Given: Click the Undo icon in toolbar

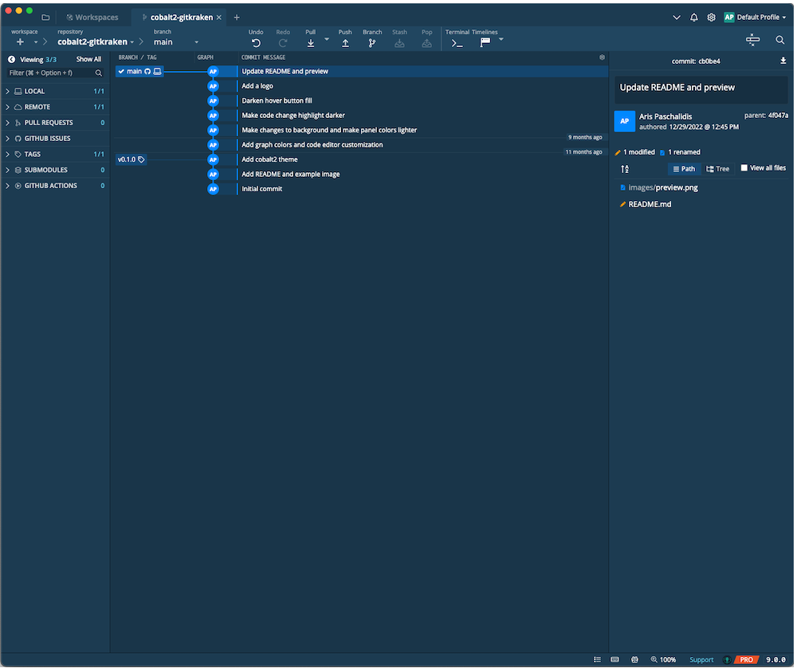Looking at the screenshot, I should click(257, 44).
